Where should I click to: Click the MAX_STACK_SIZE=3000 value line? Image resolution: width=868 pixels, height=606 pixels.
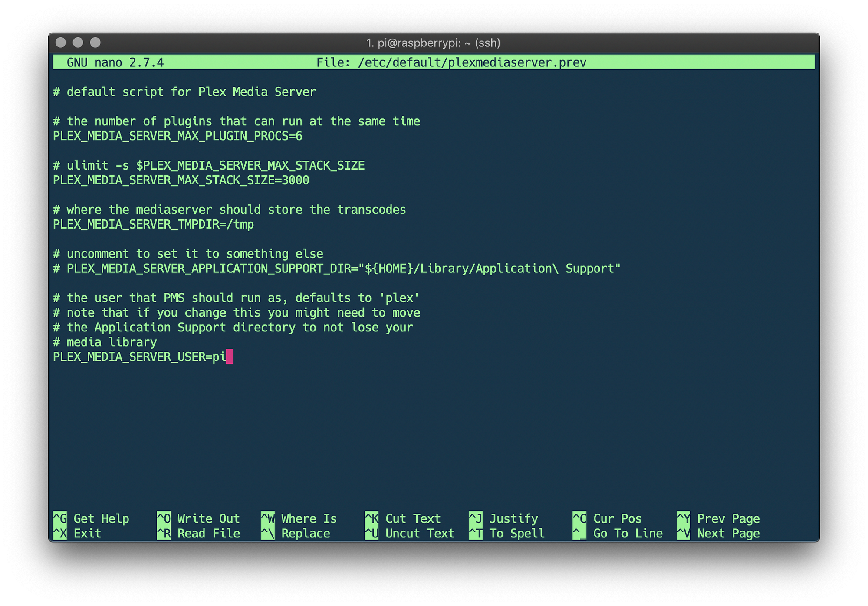tap(181, 180)
